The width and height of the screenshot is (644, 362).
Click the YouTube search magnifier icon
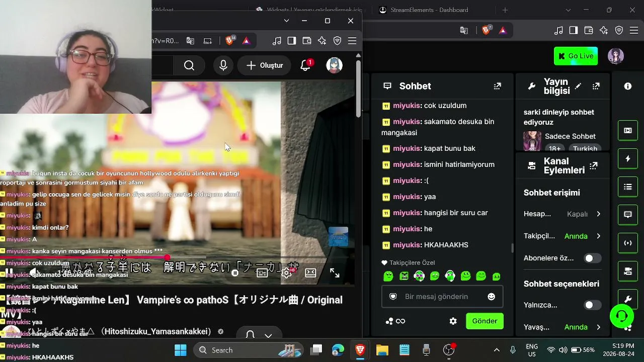tap(189, 65)
